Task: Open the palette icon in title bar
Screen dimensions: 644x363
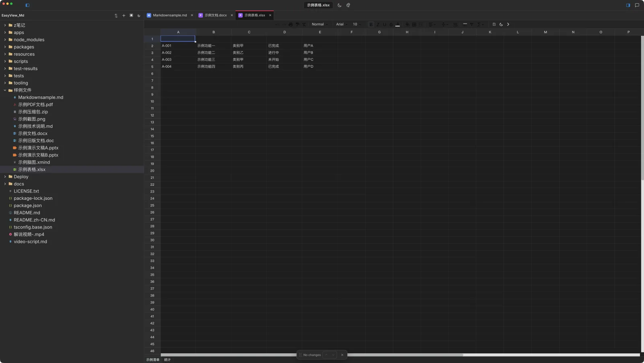Action: point(348,5)
